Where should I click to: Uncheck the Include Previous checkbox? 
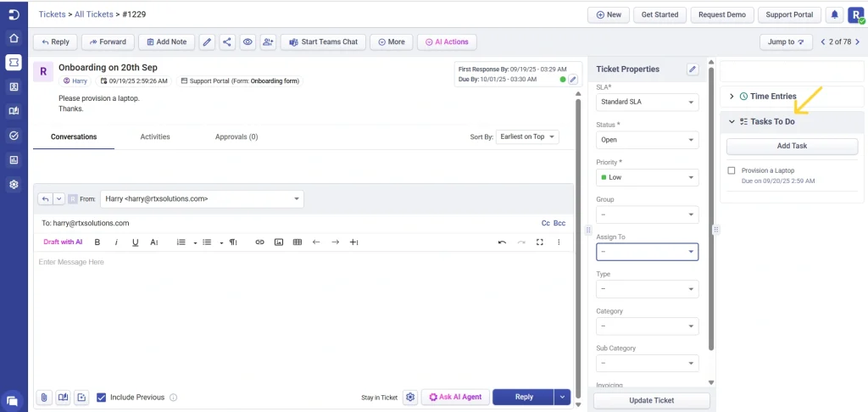(102, 397)
